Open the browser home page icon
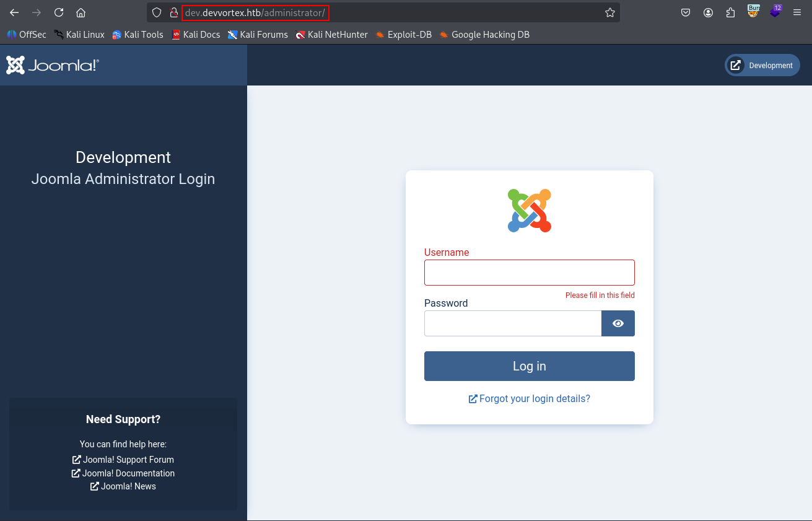The image size is (812, 521). click(81, 12)
